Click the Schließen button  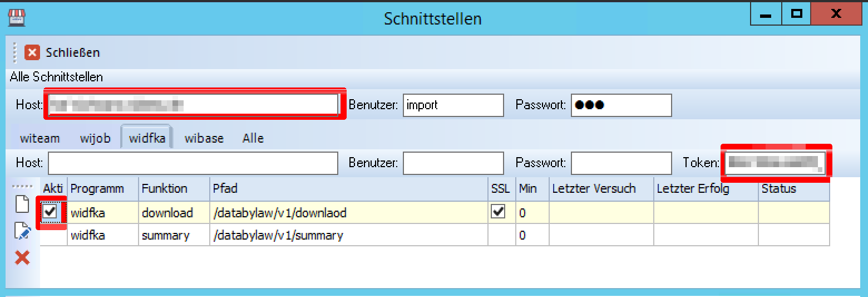pyautogui.click(x=62, y=52)
